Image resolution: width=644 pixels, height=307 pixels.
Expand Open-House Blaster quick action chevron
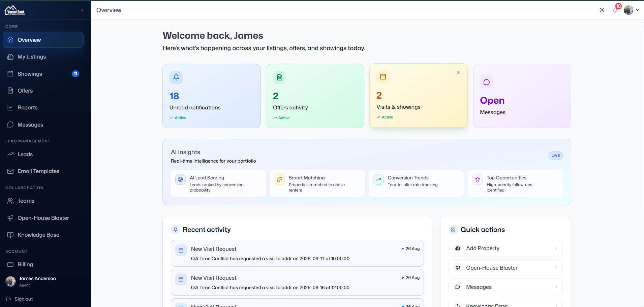(x=556, y=268)
